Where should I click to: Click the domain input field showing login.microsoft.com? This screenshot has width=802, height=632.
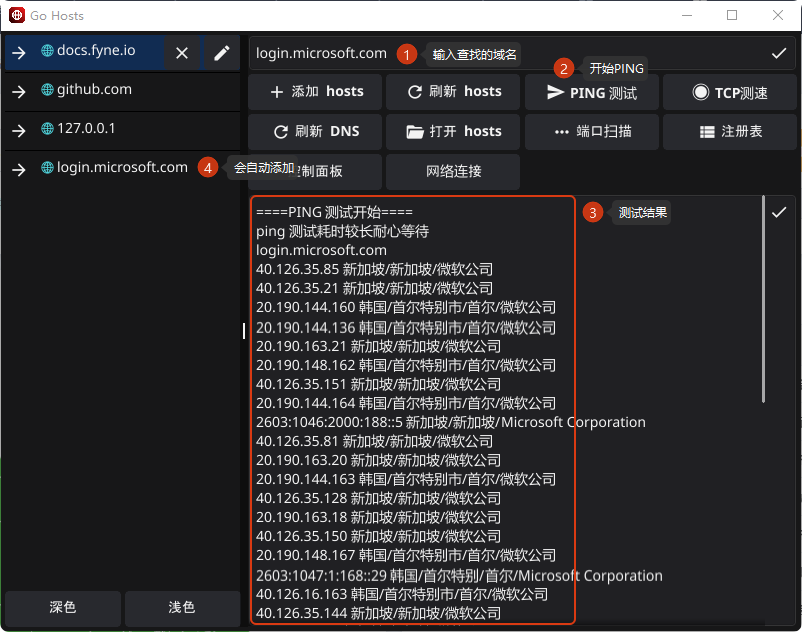[320, 54]
